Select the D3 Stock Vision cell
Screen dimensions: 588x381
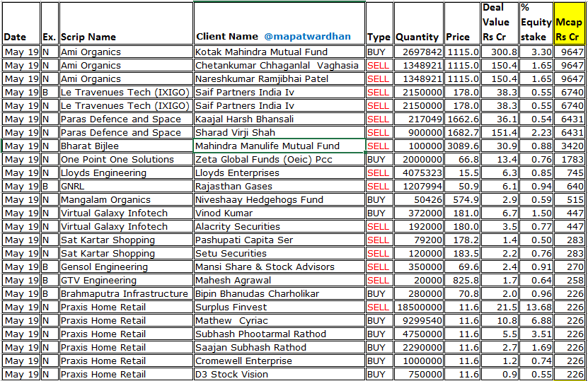tap(279, 374)
